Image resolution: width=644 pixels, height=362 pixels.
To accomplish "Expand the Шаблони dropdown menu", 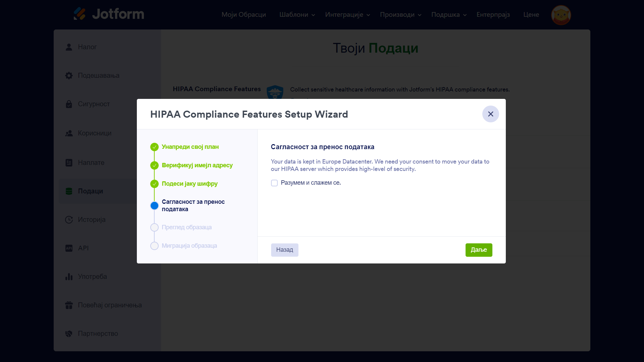I will click(x=297, y=15).
